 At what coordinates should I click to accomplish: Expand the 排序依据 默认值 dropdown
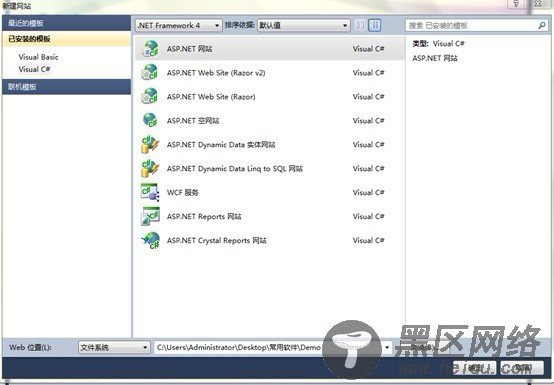303,25
